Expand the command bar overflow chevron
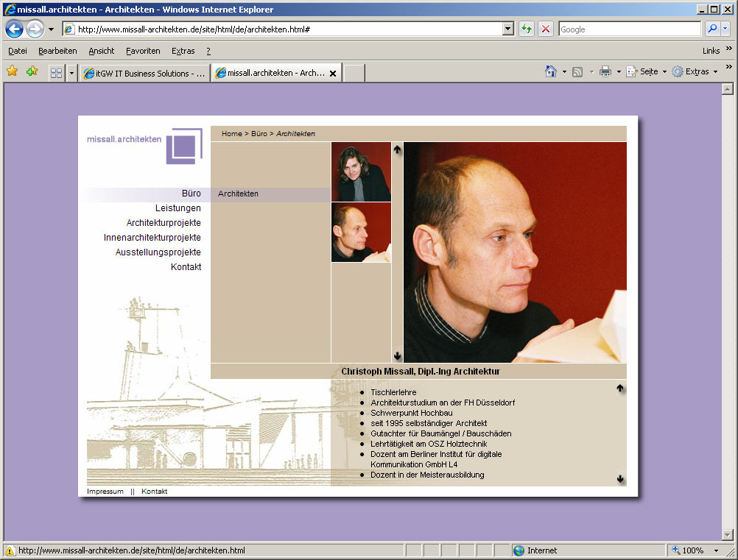Screen dimensions: 738x560 729,67
